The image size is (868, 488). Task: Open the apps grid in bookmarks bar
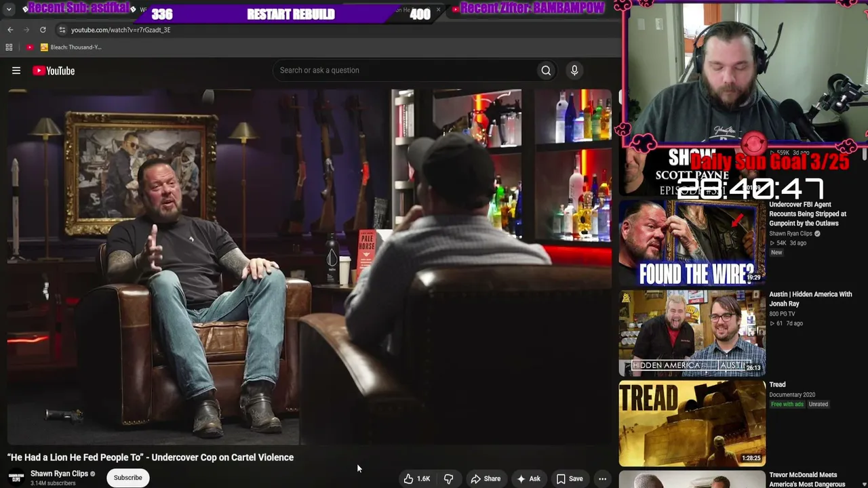coord(9,47)
